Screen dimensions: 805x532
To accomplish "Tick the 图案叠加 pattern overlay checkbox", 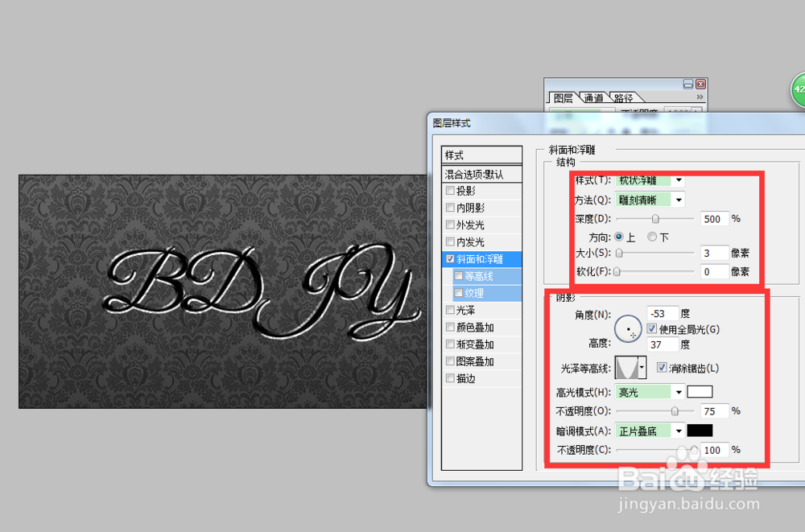I will [x=450, y=361].
